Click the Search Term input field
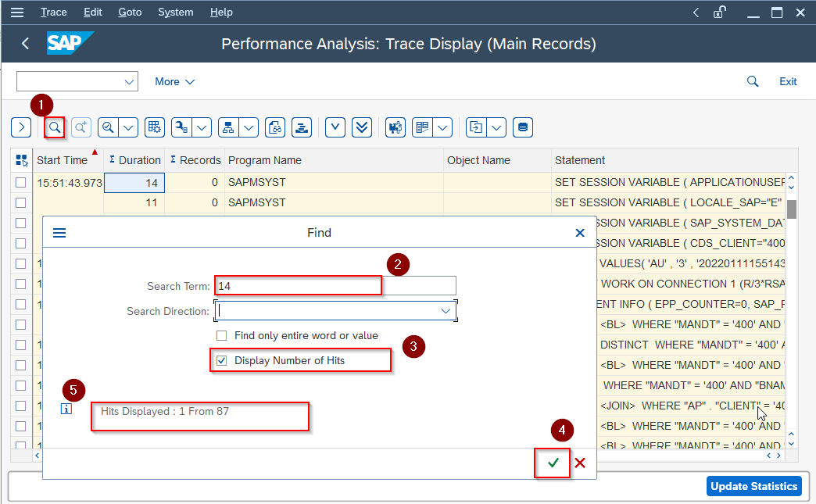816x504 pixels. click(x=336, y=286)
